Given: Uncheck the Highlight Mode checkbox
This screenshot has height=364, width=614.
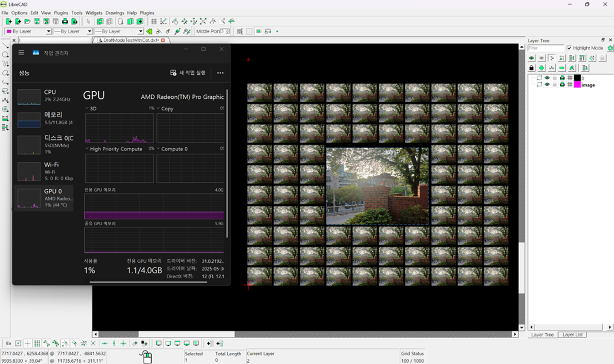Looking at the screenshot, I should tap(569, 48).
